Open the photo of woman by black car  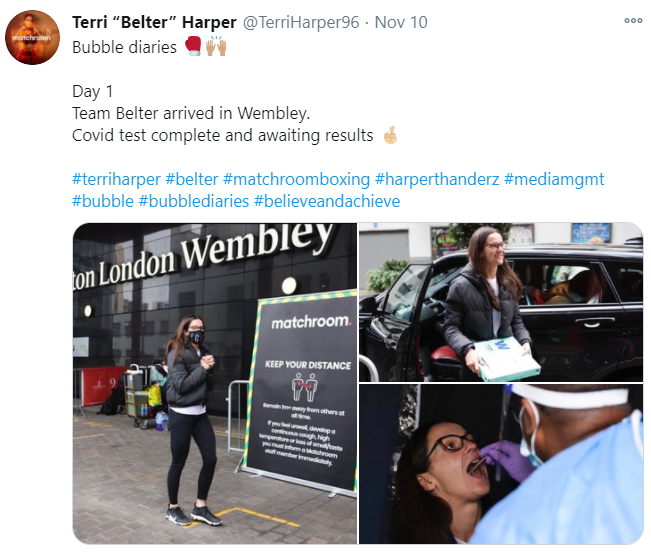point(501,302)
